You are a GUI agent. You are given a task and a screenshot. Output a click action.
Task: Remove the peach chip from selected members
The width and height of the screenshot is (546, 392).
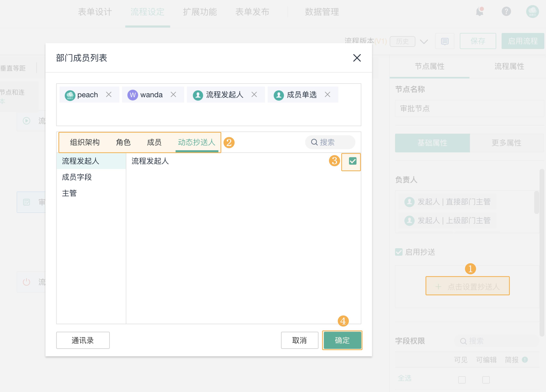tap(109, 95)
